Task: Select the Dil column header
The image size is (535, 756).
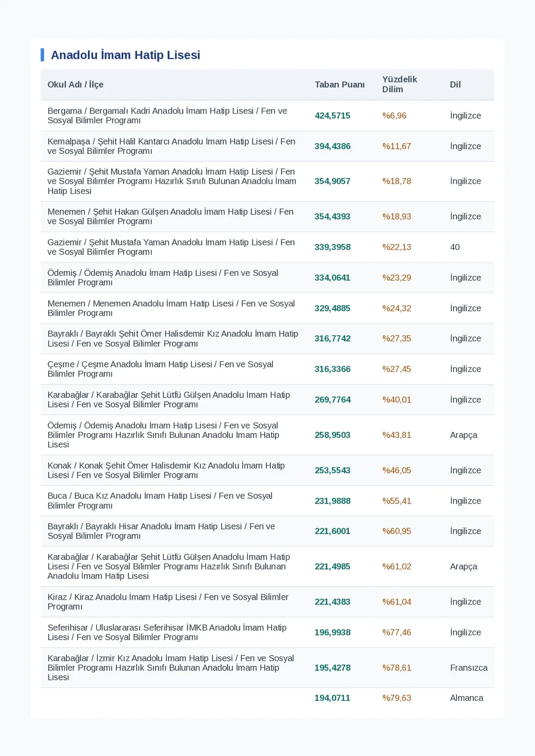Action: tap(455, 84)
